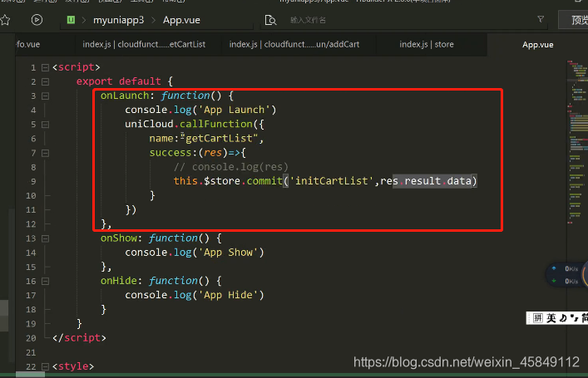Click the green project icon in the breadcrumb
588x378 pixels.
(71, 19)
